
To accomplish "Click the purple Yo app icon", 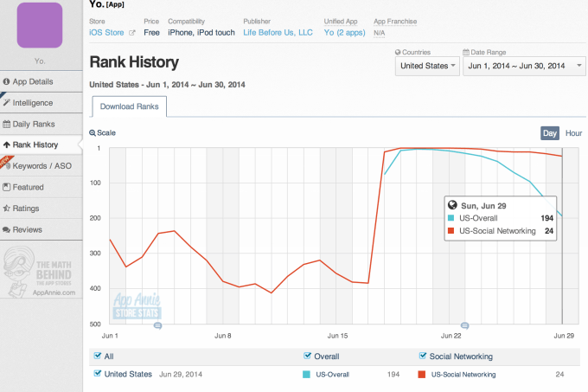I will click(x=40, y=25).
